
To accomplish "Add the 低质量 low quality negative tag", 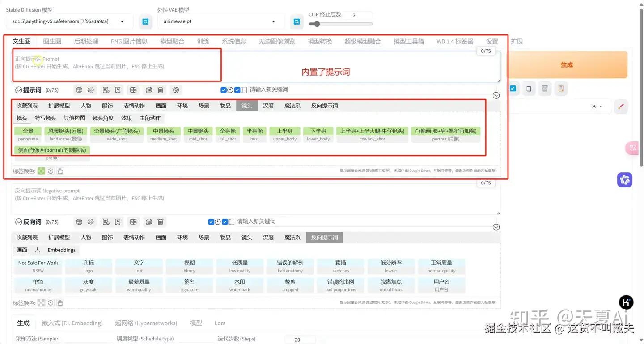I will (240, 267).
